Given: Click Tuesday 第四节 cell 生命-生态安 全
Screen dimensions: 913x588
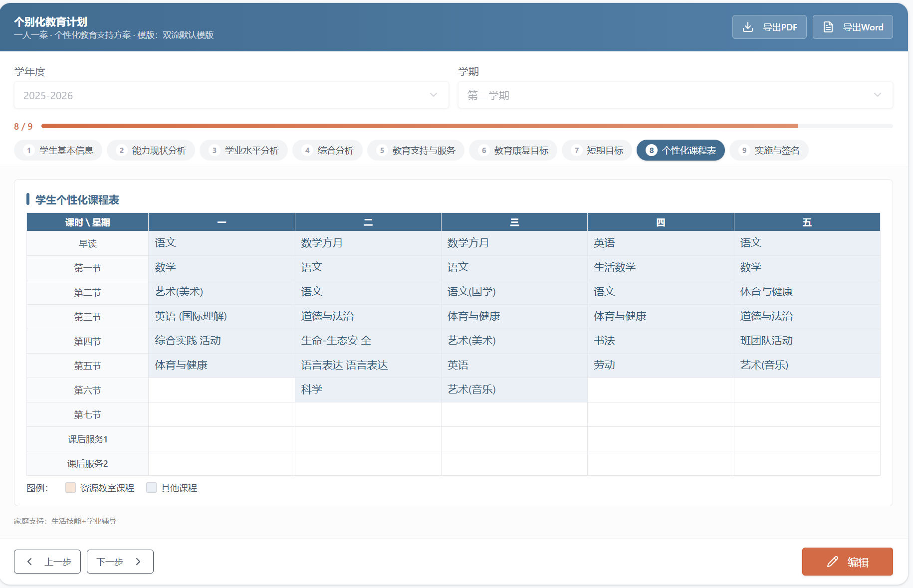Looking at the screenshot, I should [x=368, y=341].
